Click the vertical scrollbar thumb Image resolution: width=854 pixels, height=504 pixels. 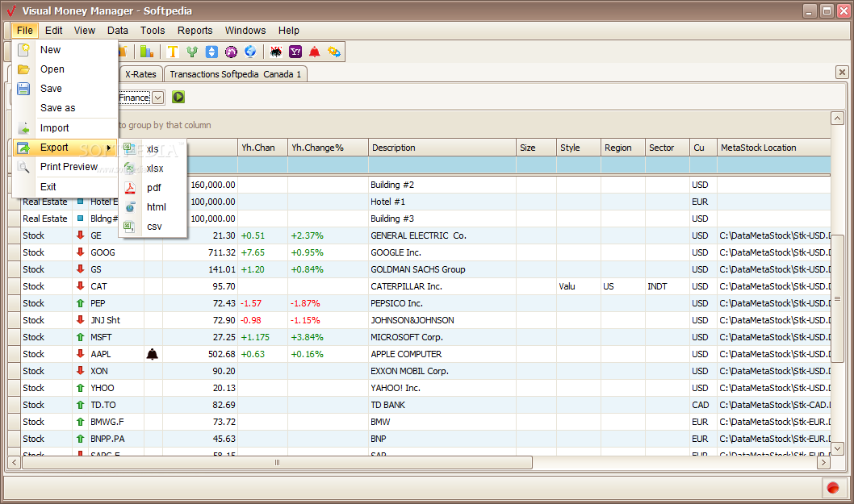[x=837, y=298]
